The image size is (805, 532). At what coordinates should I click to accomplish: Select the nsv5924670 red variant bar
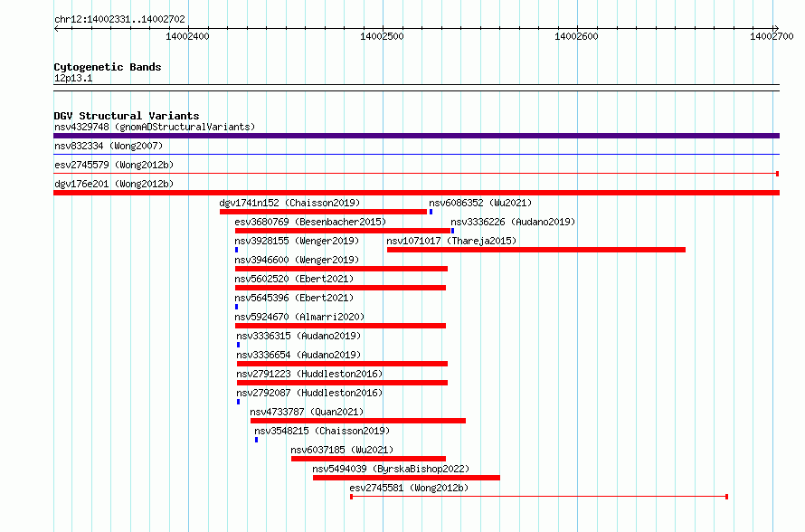click(x=340, y=326)
